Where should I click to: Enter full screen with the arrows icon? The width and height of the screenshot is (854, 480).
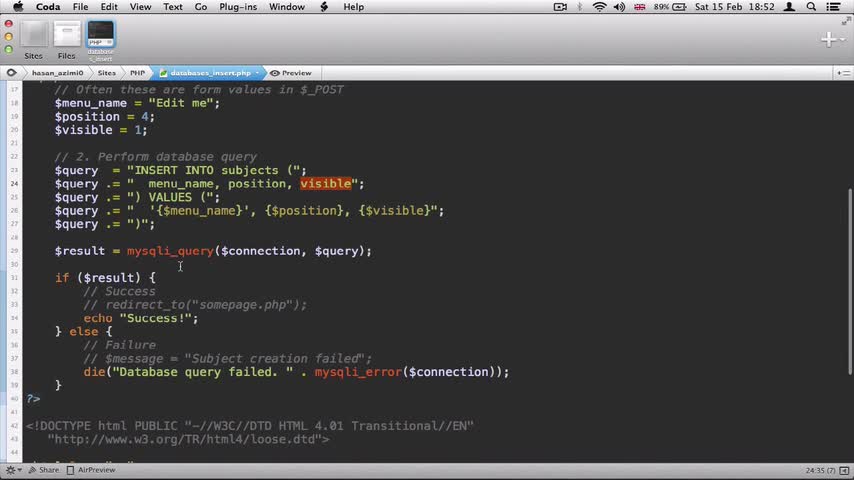tap(846, 21)
